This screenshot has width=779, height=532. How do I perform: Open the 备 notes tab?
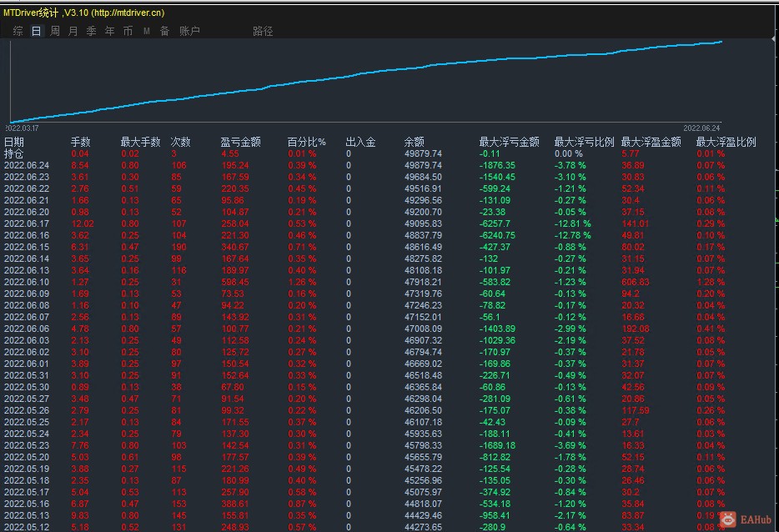tap(164, 31)
